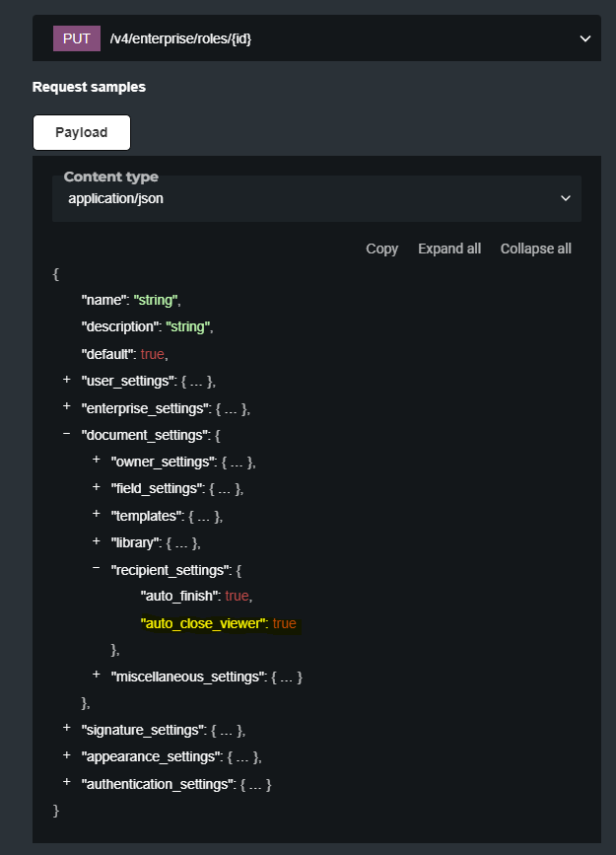This screenshot has width=616, height=855.
Task: Expand the templates node
Action: pyautogui.click(x=97, y=515)
